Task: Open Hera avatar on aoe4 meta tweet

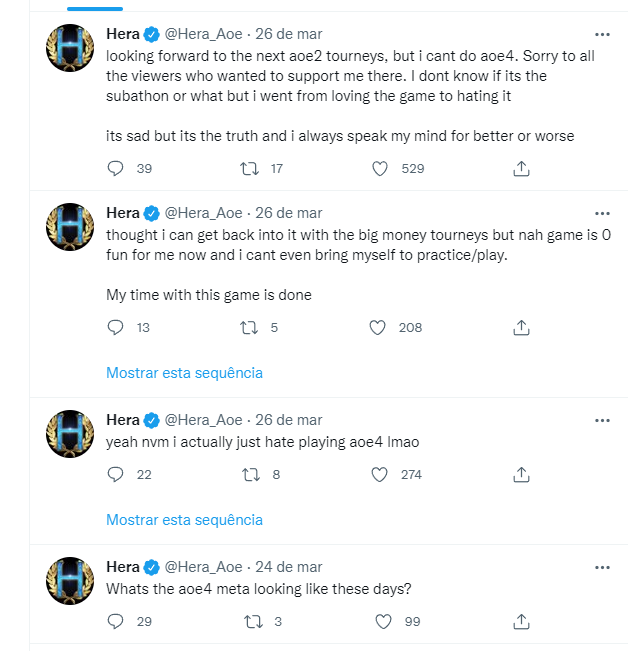Action: pos(71,580)
